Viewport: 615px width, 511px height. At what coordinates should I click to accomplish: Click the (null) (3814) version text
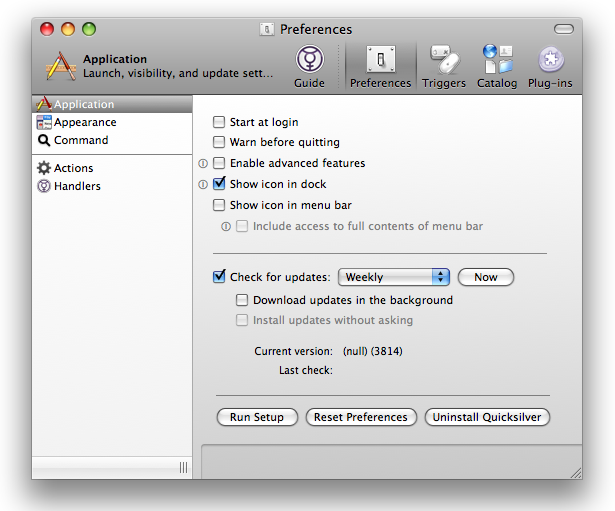373,351
